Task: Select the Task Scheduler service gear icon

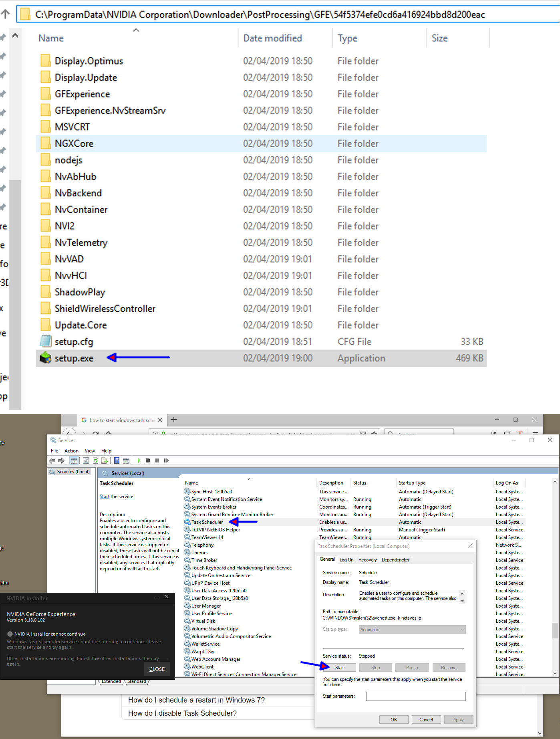Action: (x=187, y=522)
